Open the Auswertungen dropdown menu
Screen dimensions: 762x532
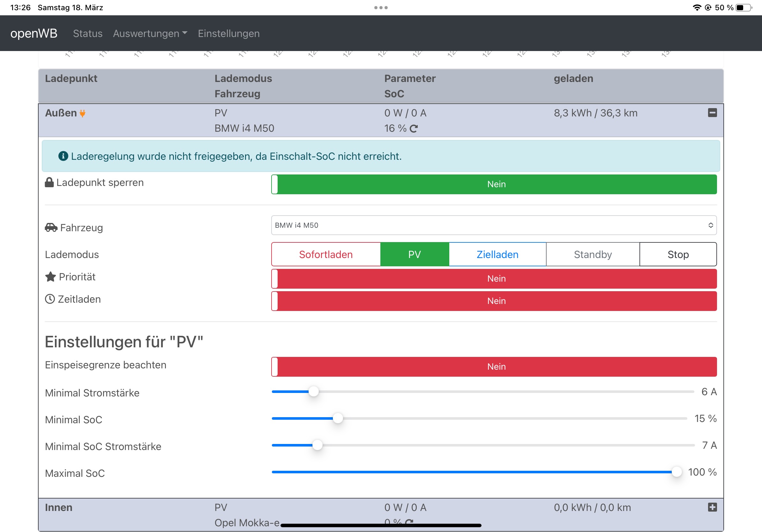click(x=150, y=33)
